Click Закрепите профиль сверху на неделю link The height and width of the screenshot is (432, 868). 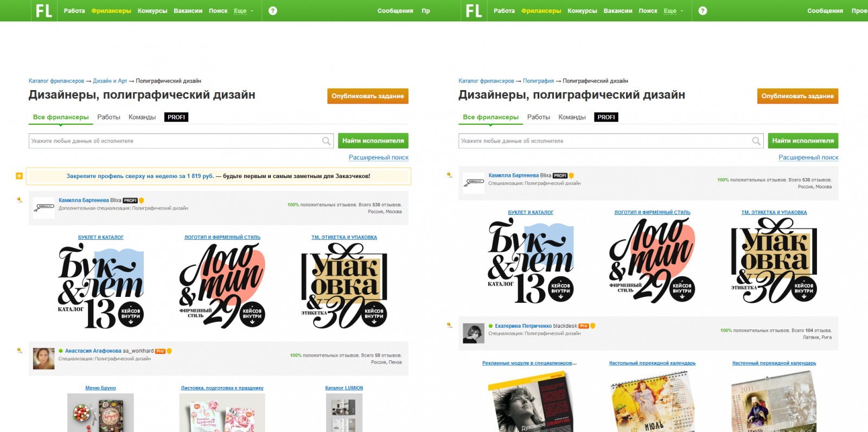[140, 176]
